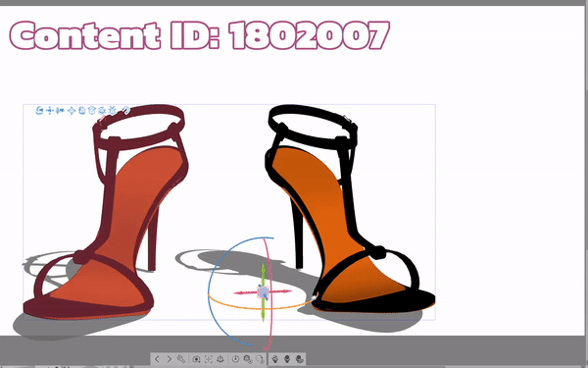Screen dimensions: 588x368
Task: Select the planar move object icon
Action: (72, 110)
